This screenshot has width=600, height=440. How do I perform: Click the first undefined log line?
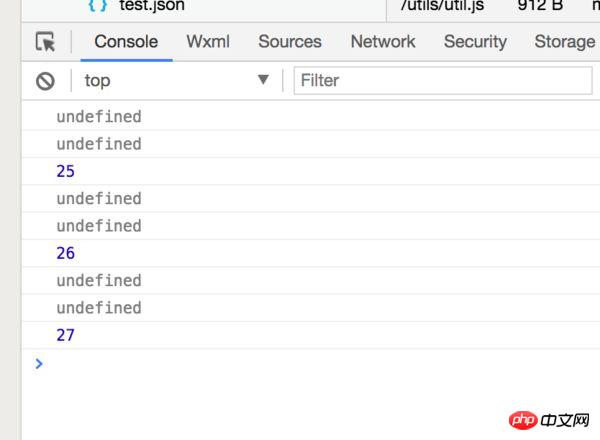click(99, 116)
